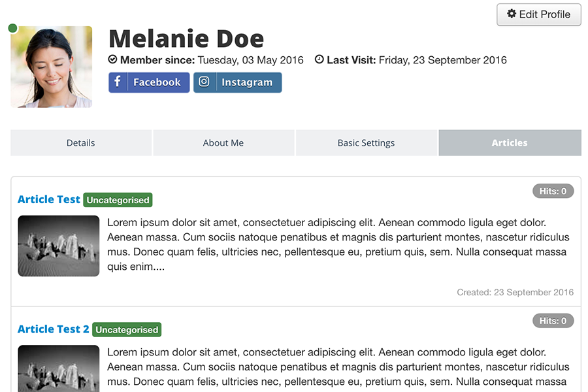Open the Article Test 2 link
Viewport: 588px width, 392px height.
click(x=54, y=329)
